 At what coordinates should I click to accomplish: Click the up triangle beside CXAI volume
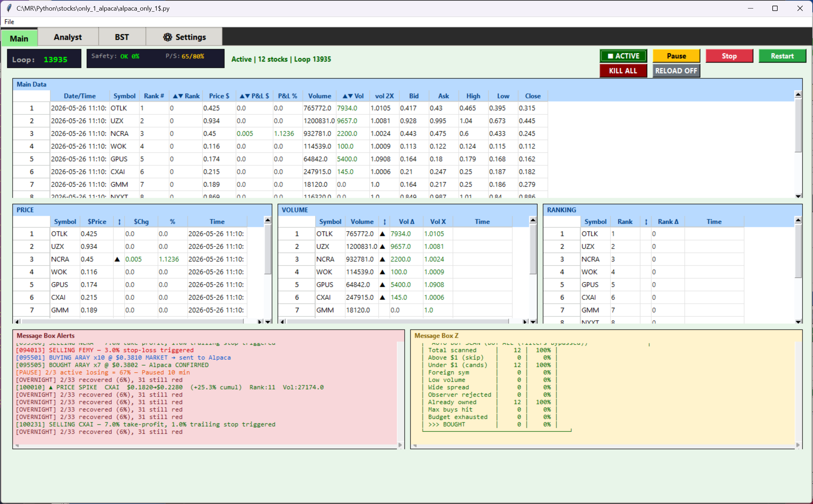pos(382,298)
